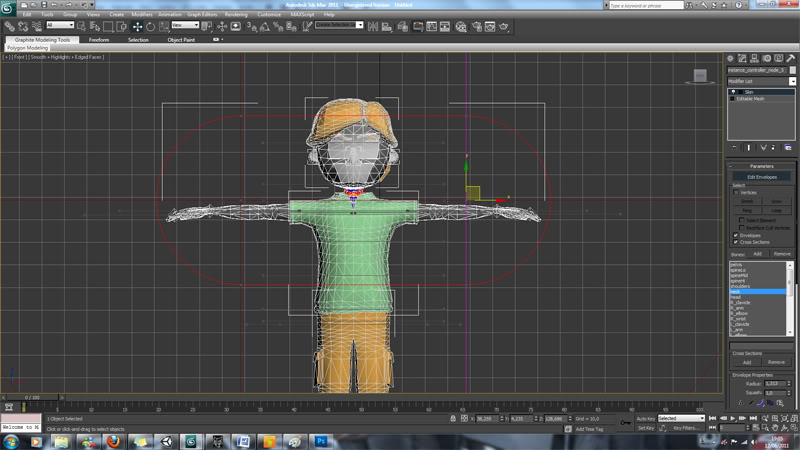The image size is (800, 450).
Task: Click the Edit Envelopes button
Action: pyautogui.click(x=761, y=177)
